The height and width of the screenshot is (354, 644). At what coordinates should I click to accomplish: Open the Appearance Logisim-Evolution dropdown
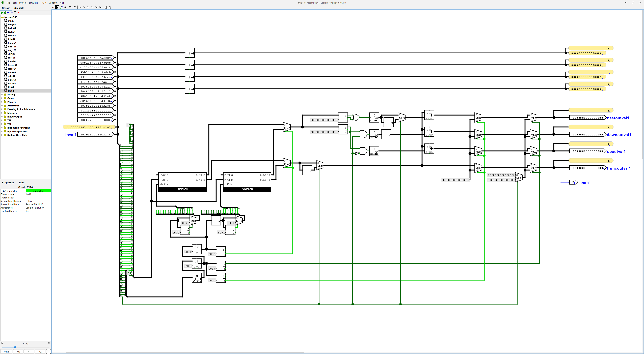(x=38, y=208)
